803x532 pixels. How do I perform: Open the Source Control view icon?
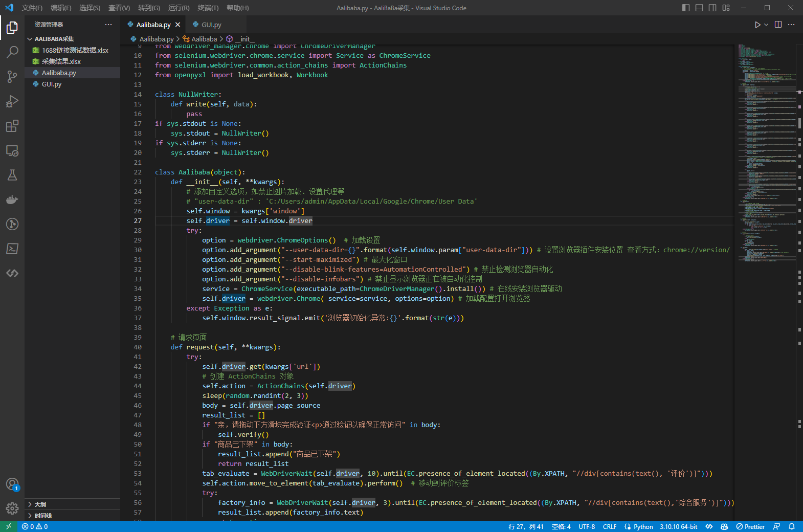pos(12,76)
